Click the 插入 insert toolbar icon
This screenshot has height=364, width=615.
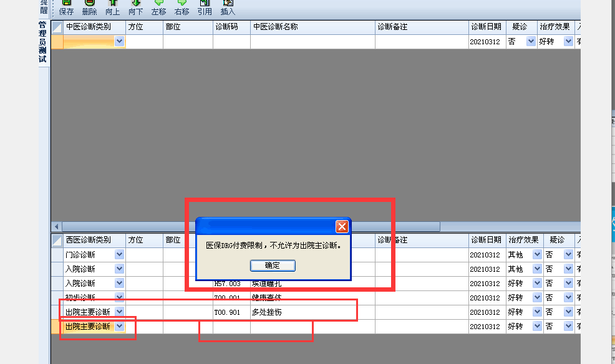pyautogui.click(x=228, y=7)
